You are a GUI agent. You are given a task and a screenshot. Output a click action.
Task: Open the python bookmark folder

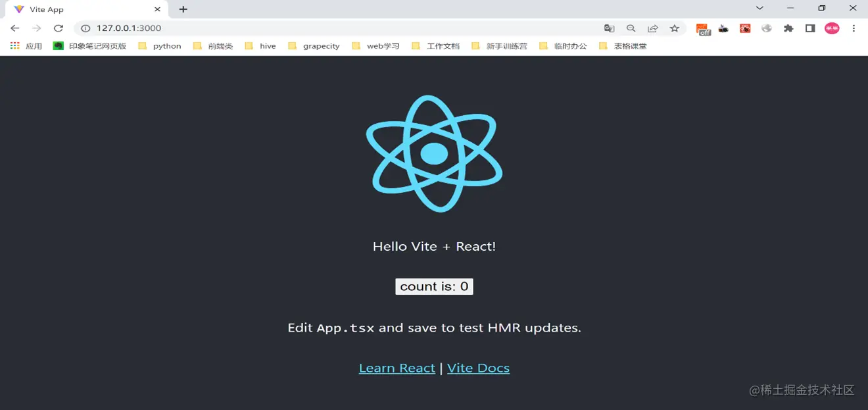pos(160,46)
